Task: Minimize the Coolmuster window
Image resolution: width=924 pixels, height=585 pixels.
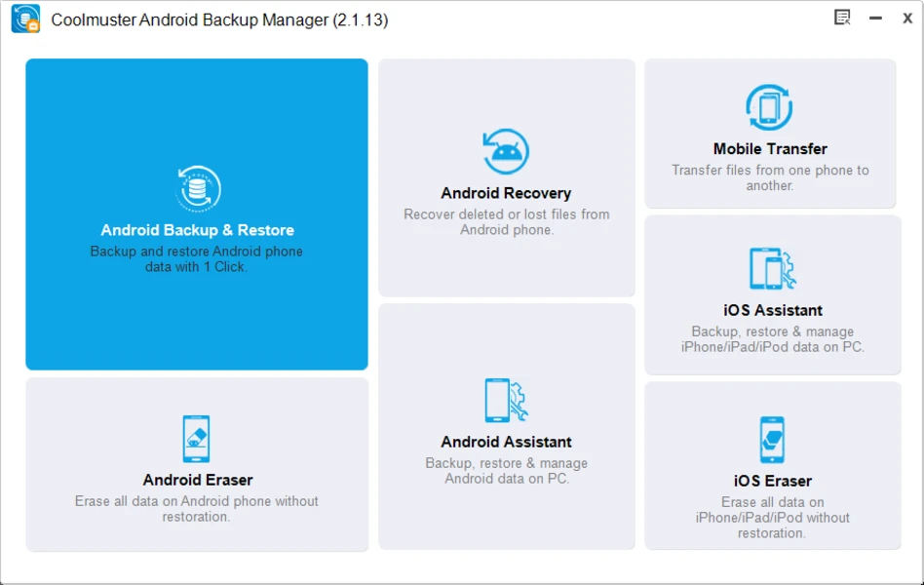Action: pyautogui.click(x=875, y=19)
